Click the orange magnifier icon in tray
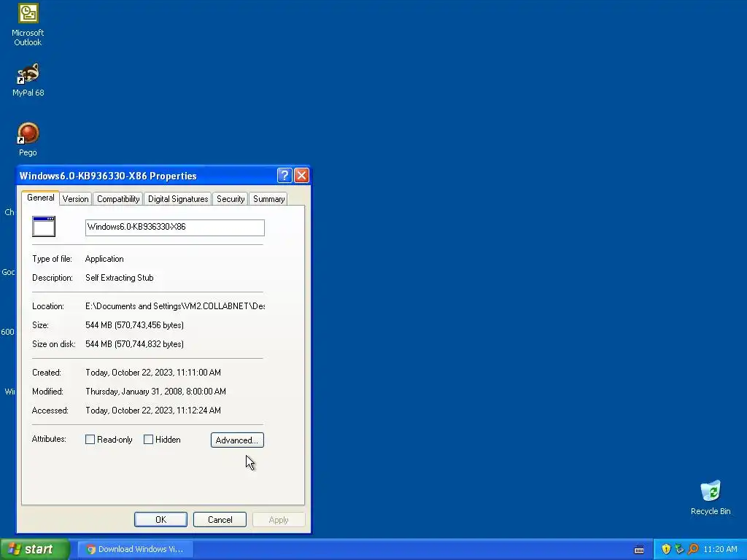 693,549
